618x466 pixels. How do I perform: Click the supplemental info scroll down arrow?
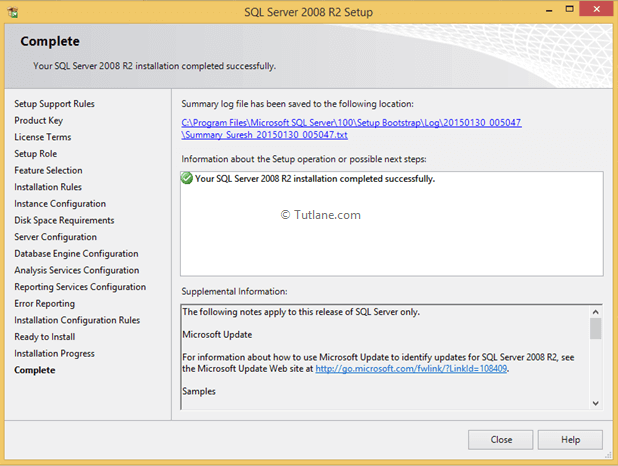pos(596,403)
